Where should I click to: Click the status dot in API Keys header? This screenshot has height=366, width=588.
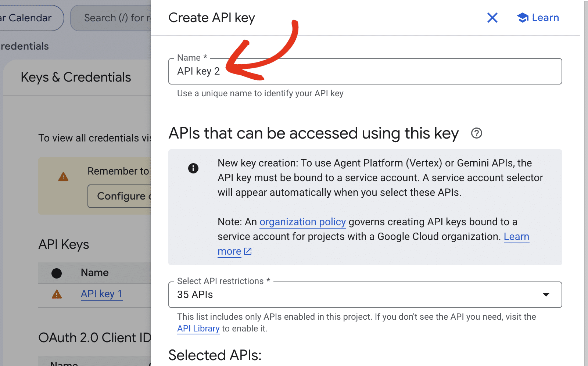(57, 273)
